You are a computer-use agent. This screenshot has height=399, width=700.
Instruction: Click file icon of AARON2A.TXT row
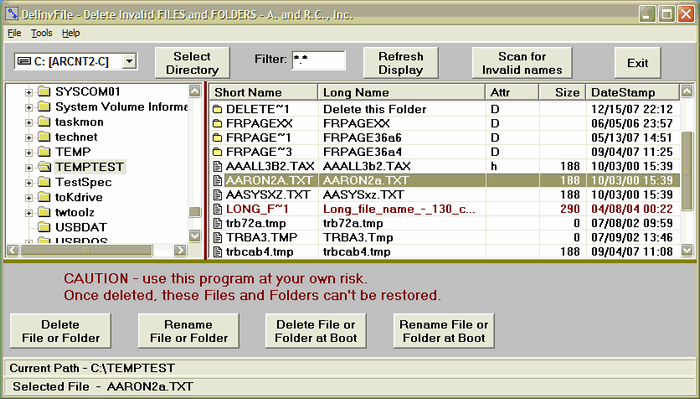(x=217, y=181)
